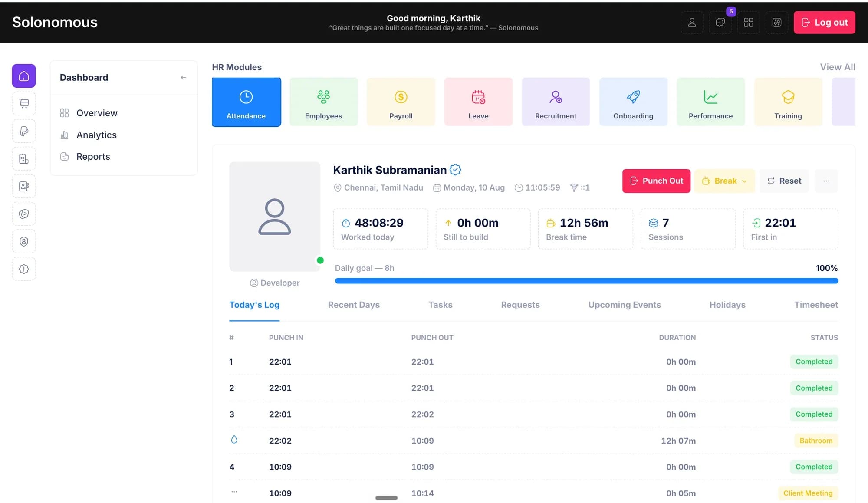
Task: Click the Reset button
Action: [x=784, y=181]
